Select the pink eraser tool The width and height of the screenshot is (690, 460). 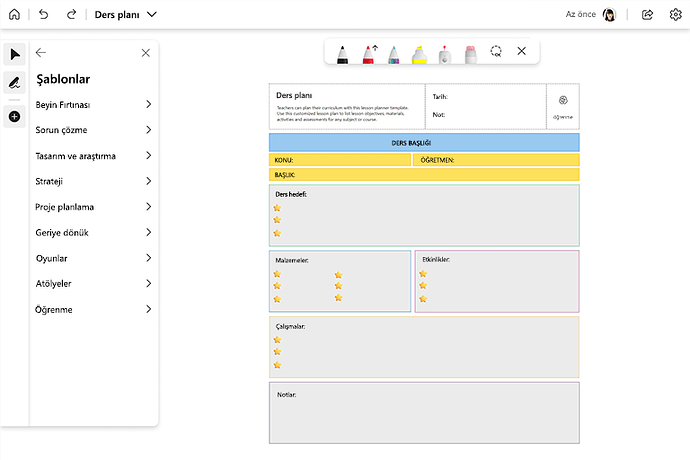(470, 54)
